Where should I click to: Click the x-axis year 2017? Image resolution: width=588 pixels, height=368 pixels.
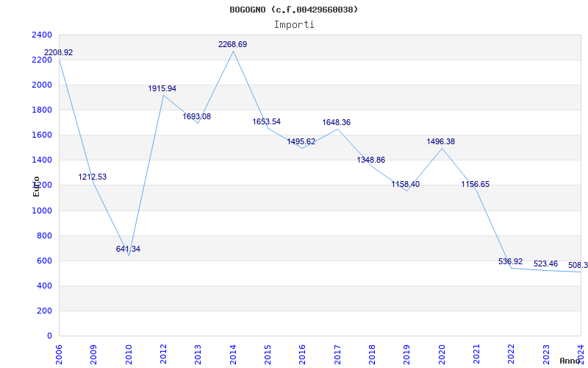[x=337, y=354]
